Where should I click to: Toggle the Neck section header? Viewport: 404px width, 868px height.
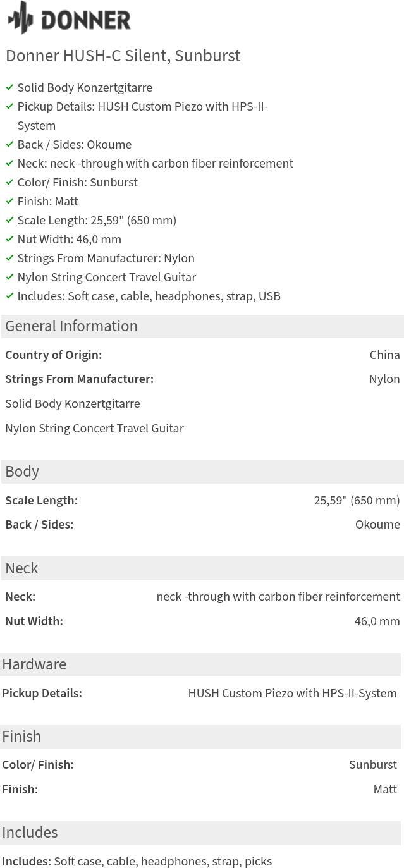[x=202, y=568]
